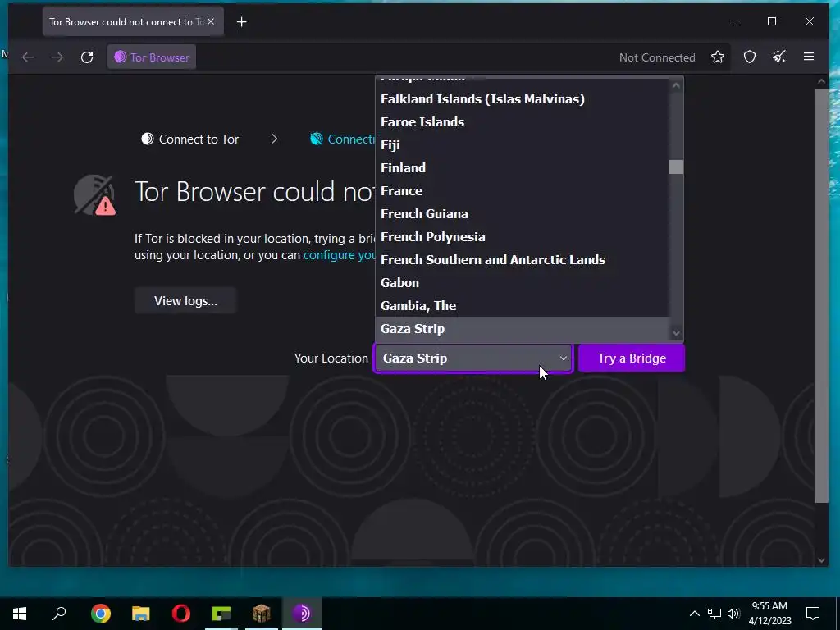Image resolution: width=840 pixels, height=630 pixels.
Task: Select Finland in the location list
Action: (523, 167)
